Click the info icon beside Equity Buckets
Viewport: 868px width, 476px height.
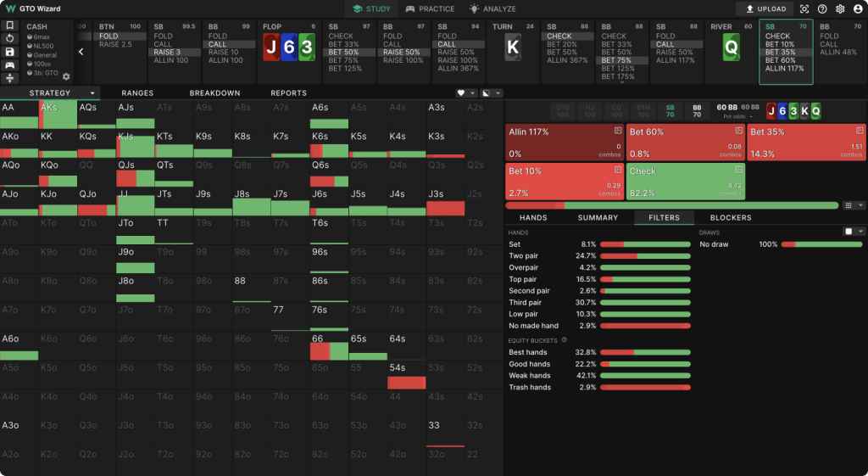tap(564, 340)
